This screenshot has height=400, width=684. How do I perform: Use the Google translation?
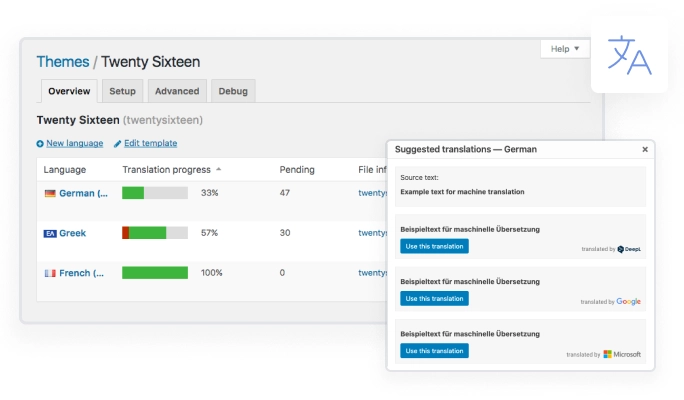tap(434, 298)
